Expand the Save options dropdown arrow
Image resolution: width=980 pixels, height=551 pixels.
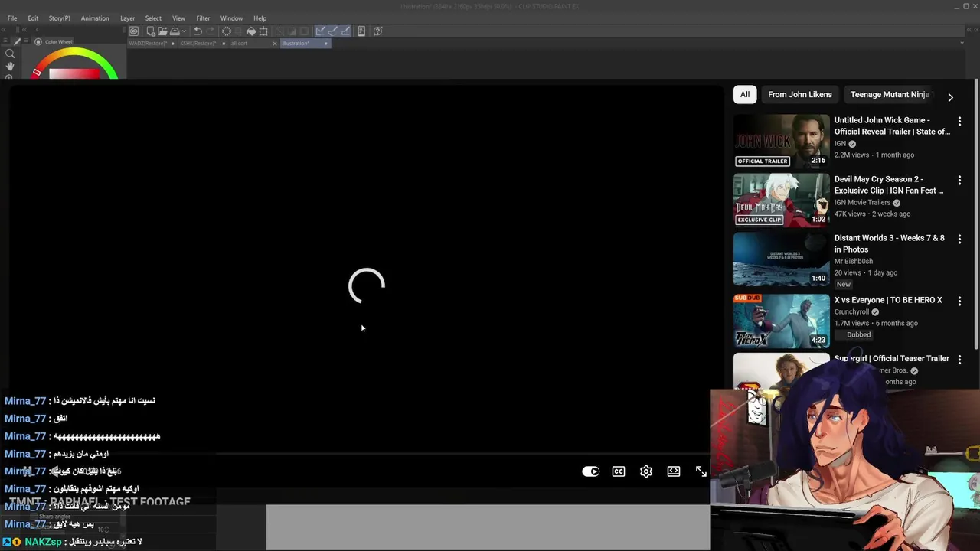pos(185,31)
